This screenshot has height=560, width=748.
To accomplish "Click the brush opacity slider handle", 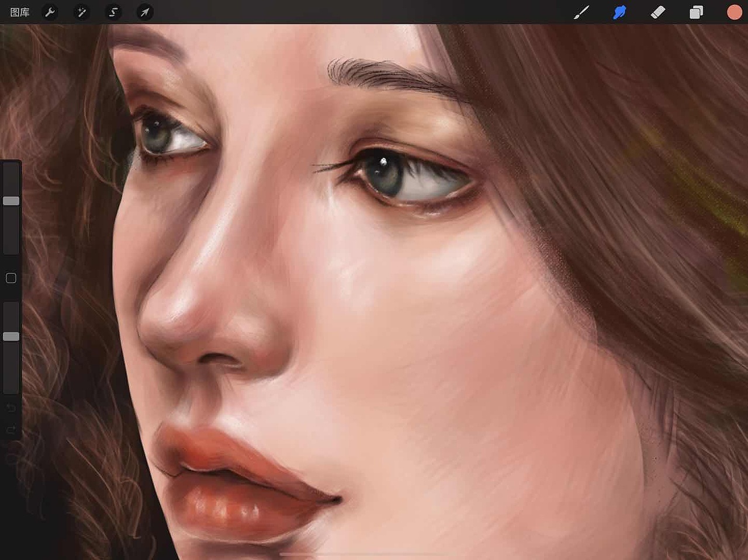I will [x=11, y=336].
